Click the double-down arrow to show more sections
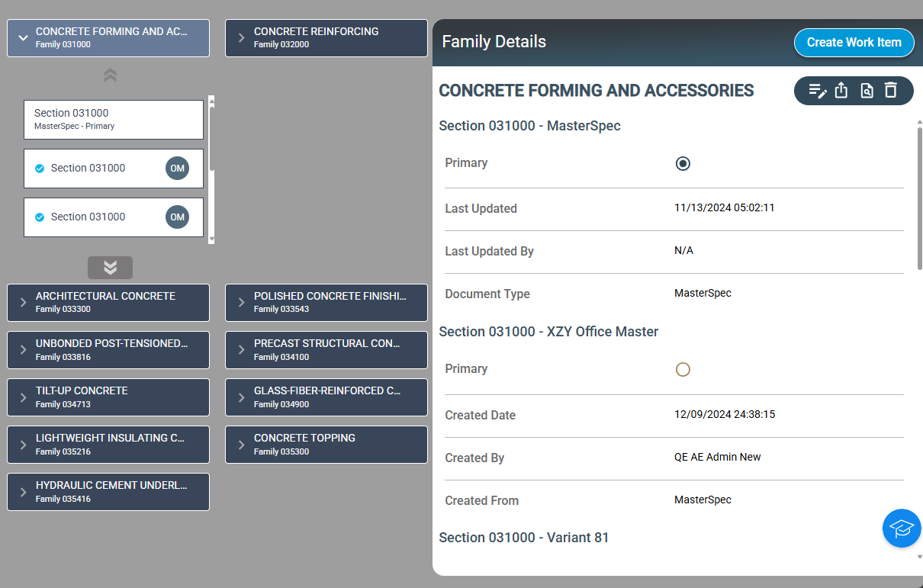 [x=110, y=268]
